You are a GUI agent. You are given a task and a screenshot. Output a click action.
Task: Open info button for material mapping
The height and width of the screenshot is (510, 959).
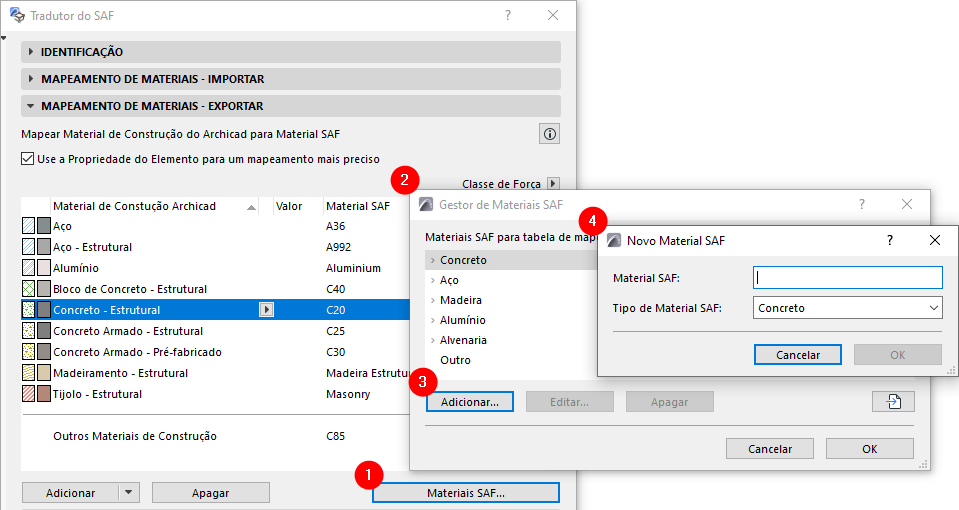549,134
